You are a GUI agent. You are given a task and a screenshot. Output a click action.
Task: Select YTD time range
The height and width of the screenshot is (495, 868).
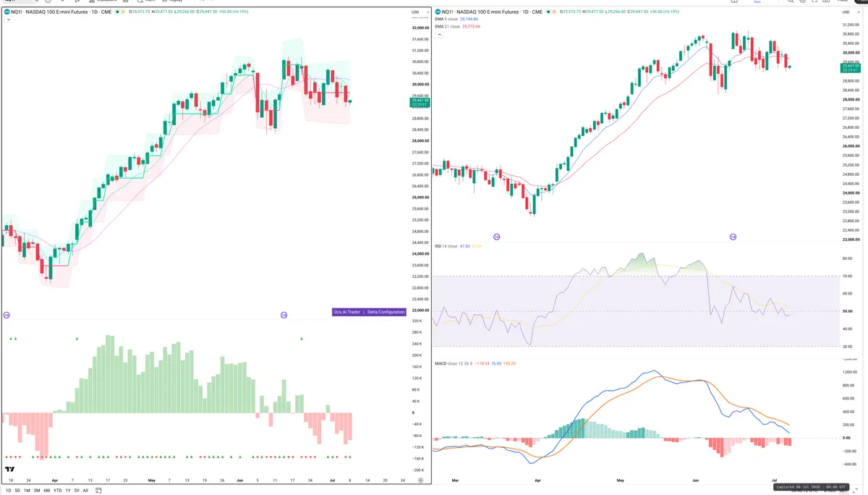[58, 491]
